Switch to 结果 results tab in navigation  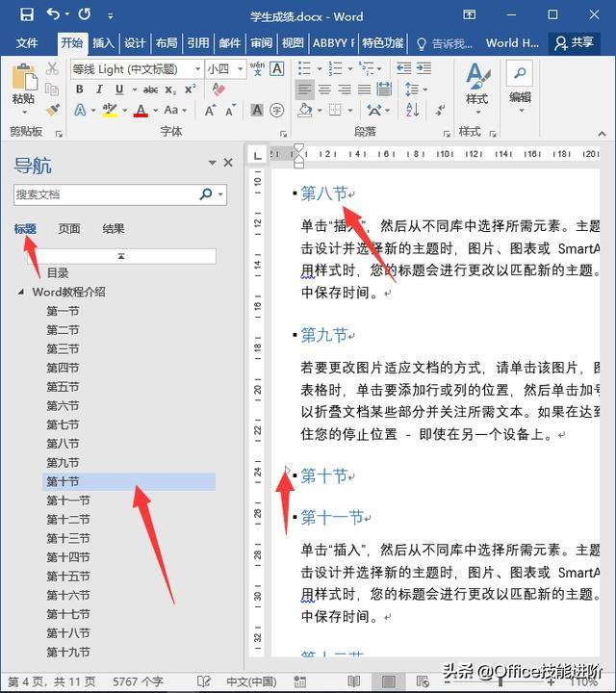[x=114, y=228]
